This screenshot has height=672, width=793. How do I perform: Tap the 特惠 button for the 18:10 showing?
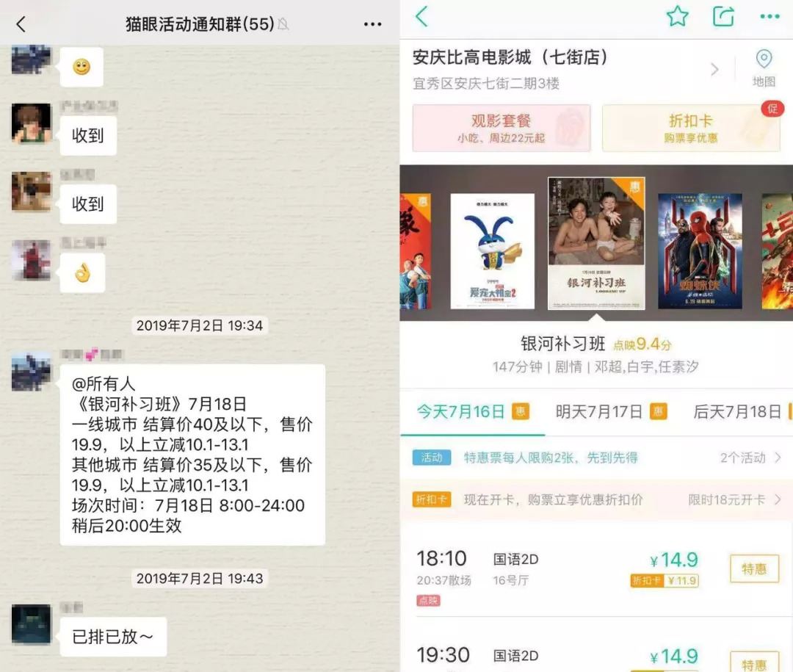click(754, 568)
